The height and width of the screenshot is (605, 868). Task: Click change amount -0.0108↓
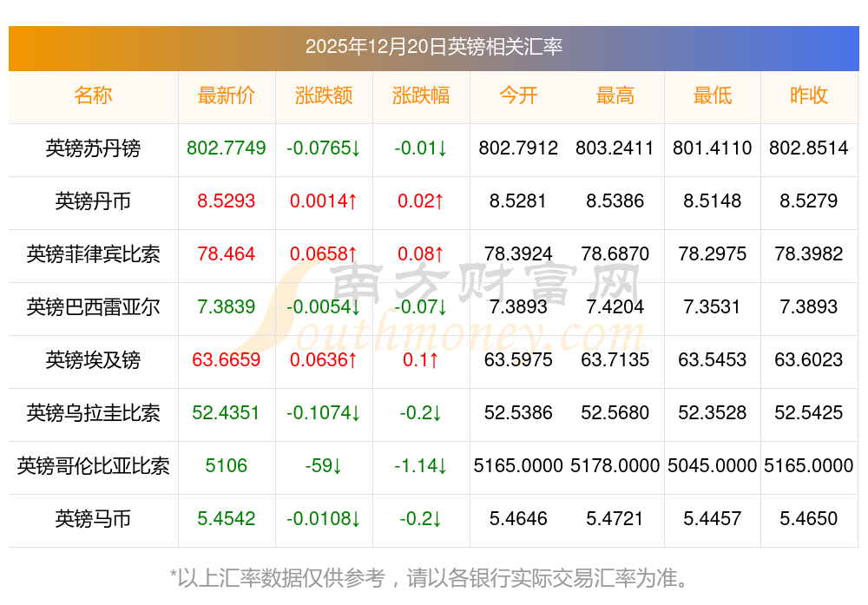[323, 519]
